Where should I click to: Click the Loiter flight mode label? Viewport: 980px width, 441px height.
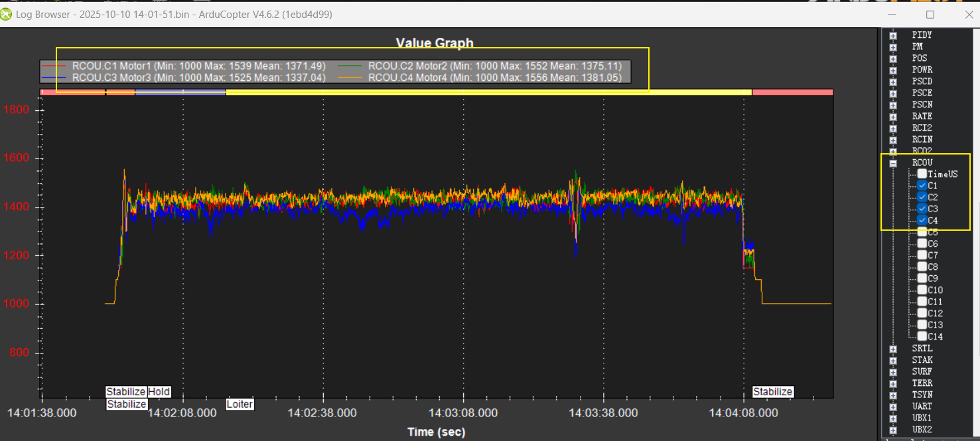click(240, 404)
